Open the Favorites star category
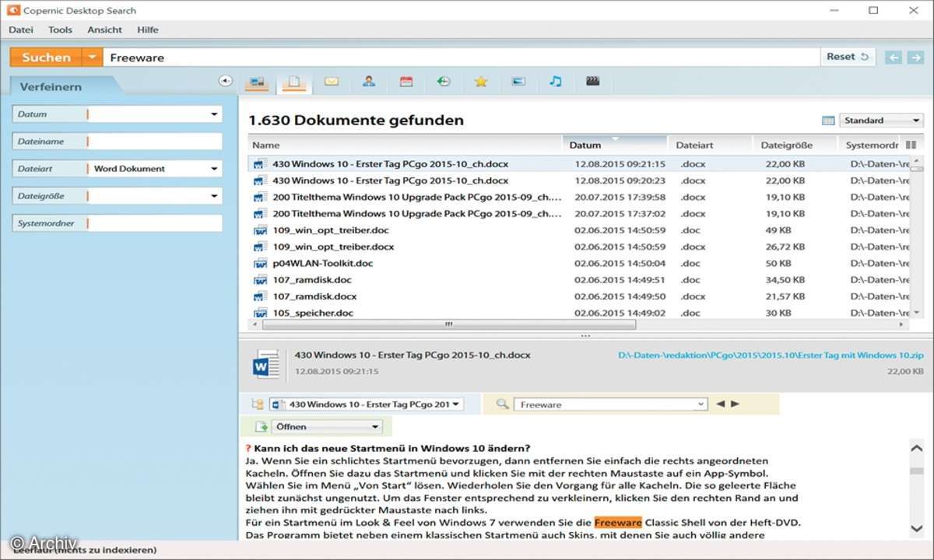 (x=481, y=81)
